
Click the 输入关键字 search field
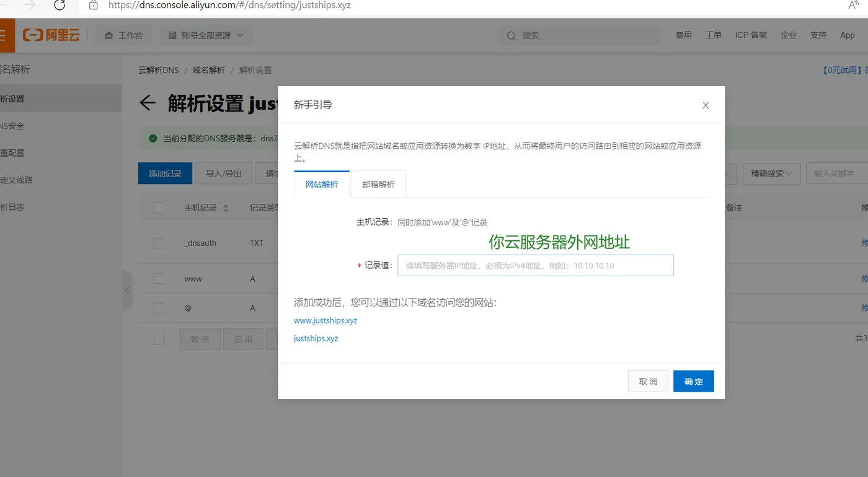[x=837, y=173]
